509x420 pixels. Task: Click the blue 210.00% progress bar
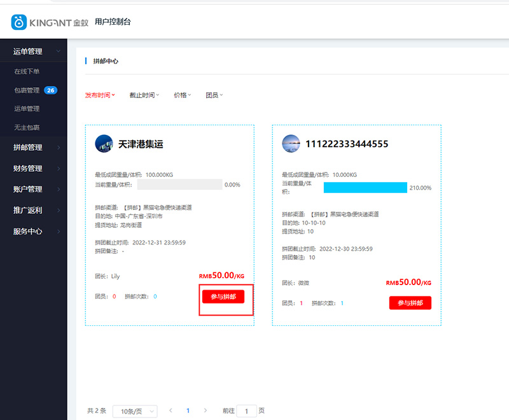click(365, 188)
